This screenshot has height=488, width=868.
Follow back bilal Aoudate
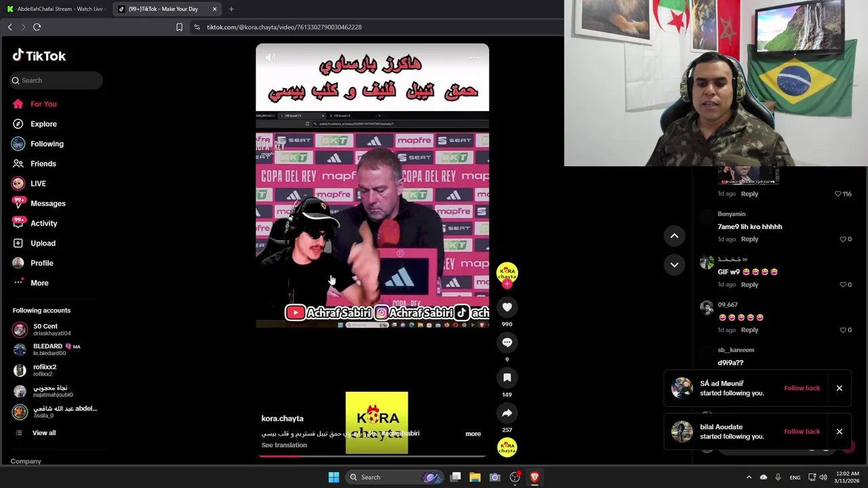click(802, 432)
